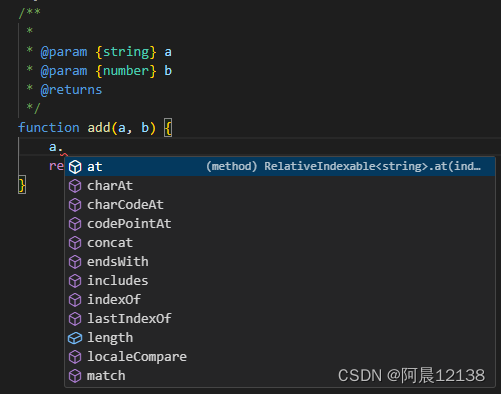The image size is (501, 394).
Task: Click the {number} type annotation
Action: (126, 71)
